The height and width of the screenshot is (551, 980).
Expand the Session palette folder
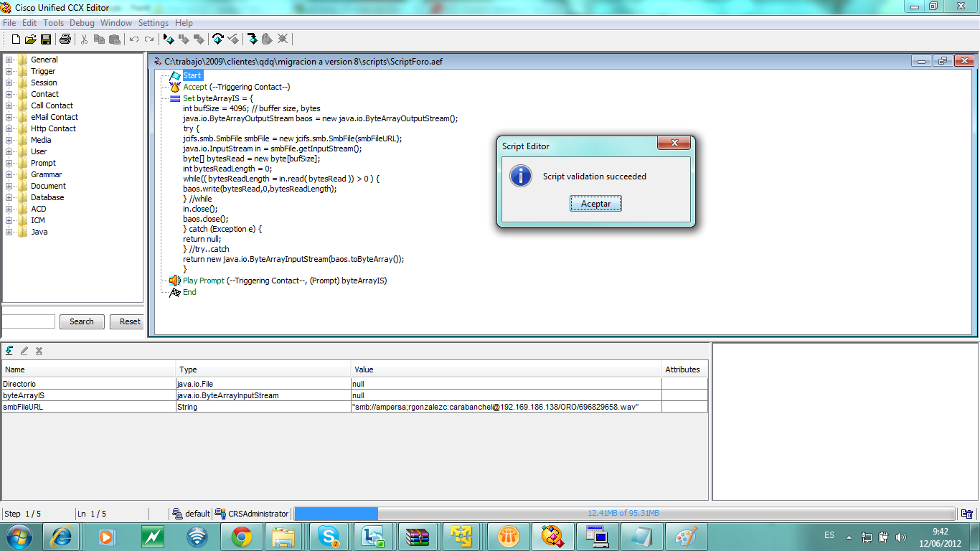[9, 83]
